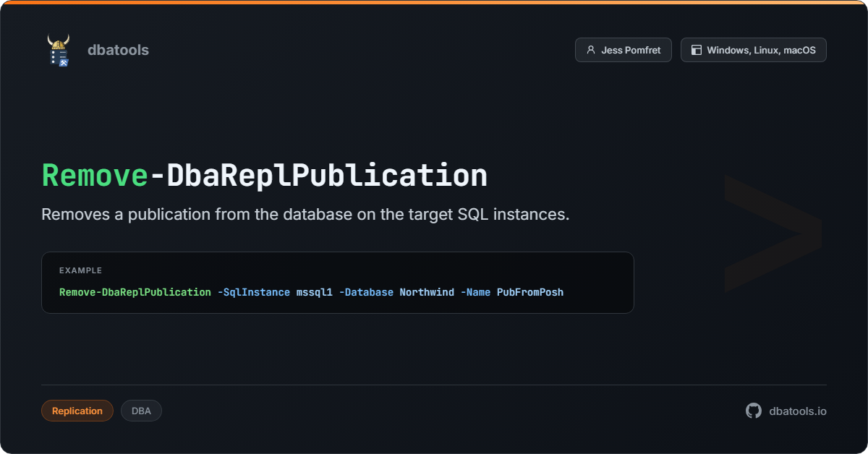Click the dbatools viking helmet logo

click(59, 50)
